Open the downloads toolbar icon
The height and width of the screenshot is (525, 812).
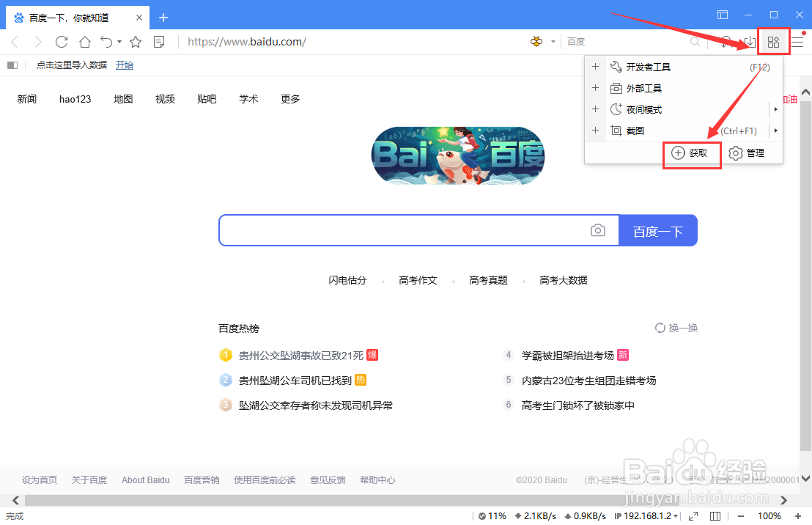750,42
